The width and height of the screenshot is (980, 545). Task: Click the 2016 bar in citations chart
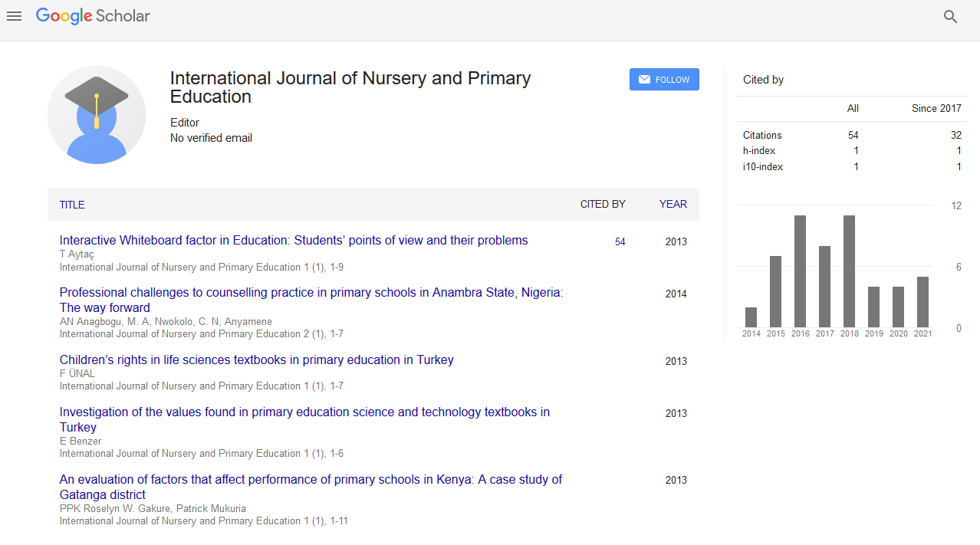800,272
